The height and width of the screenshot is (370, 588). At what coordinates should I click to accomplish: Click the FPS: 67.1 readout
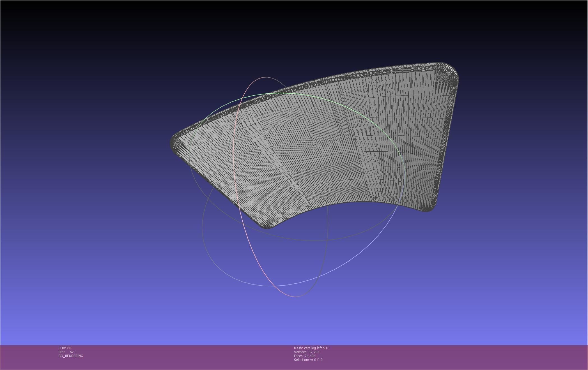(x=68, y=352)
